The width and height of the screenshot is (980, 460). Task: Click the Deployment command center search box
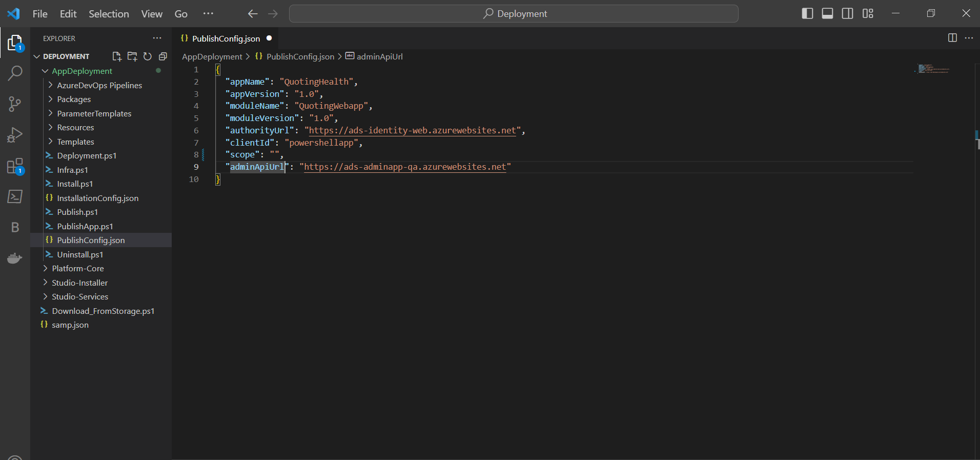tap(514, 14)
